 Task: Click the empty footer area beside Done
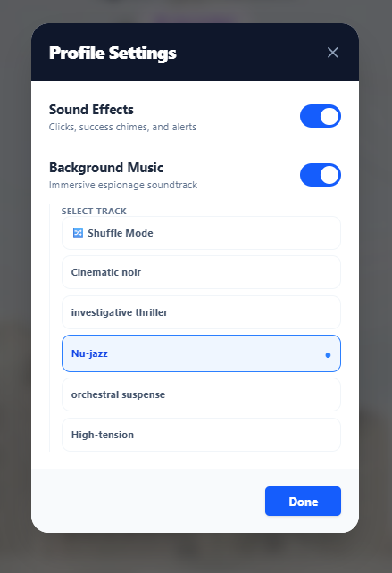(146, 501)
